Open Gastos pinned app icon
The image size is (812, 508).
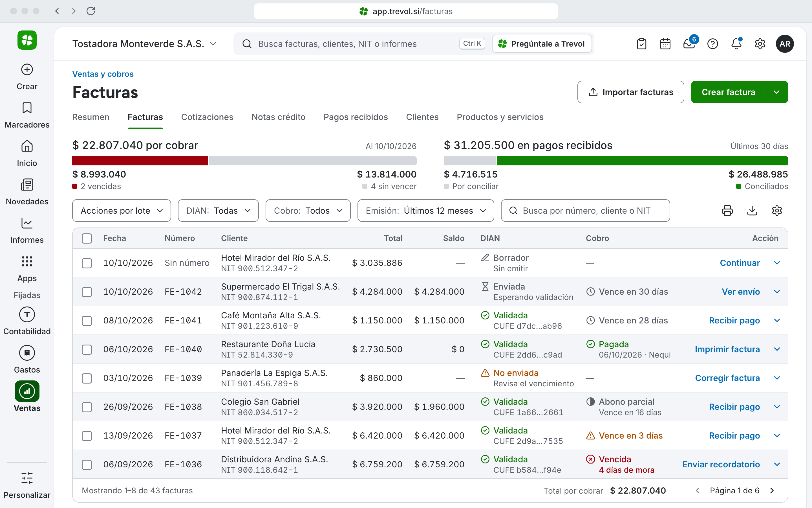(27, 353)
